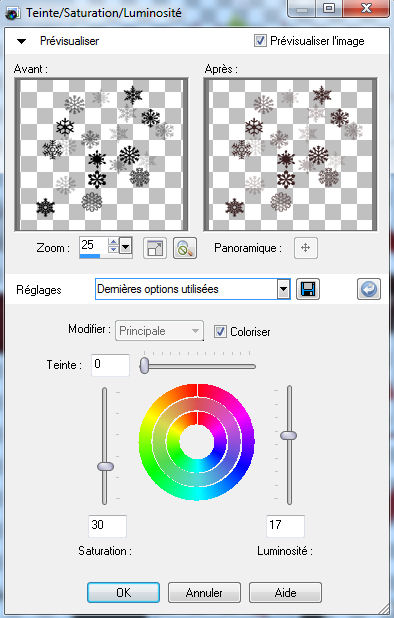The width and height of the screenshot is (394, 618).
Task: Click the Annuler button
Action: [x=204, y=592]
